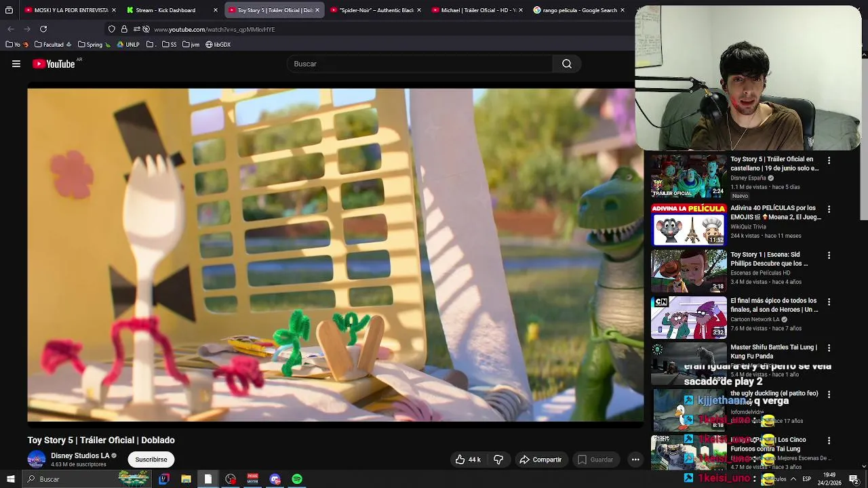
Task: Share the video with Compartir
Action: (540, 460)
